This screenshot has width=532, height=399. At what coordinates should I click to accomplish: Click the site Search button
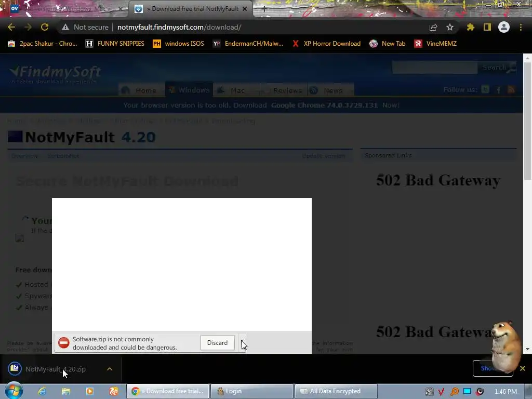[497, 68]
